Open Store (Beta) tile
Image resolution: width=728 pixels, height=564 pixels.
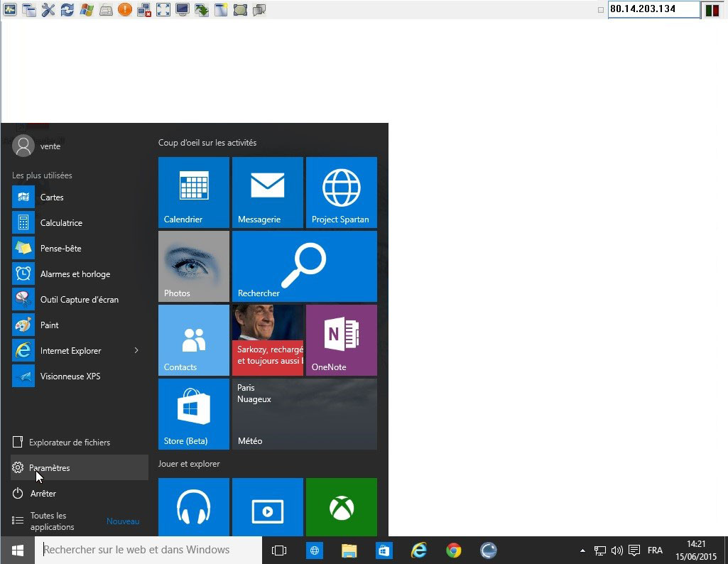pos(193,413)
